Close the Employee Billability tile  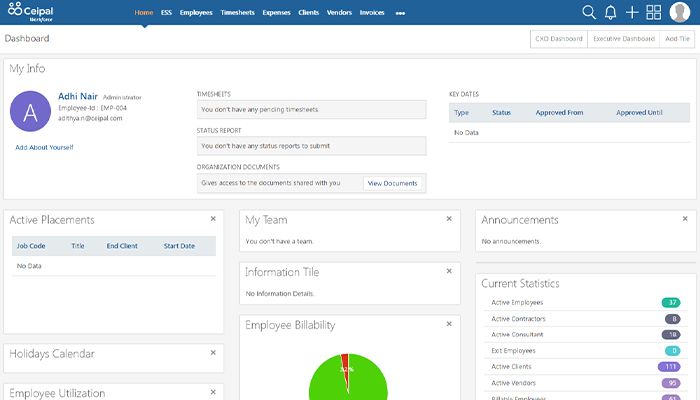[x=449, y=324]
